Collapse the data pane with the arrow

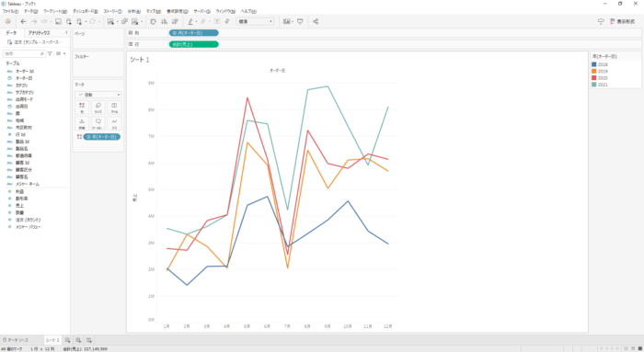pyautogui.click(x=66, y=32)
